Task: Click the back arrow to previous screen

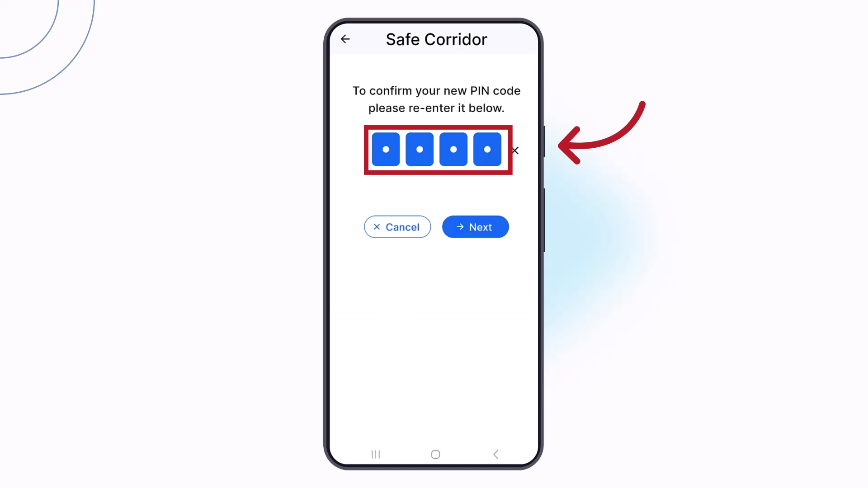Action: click(x=345, y=39)
